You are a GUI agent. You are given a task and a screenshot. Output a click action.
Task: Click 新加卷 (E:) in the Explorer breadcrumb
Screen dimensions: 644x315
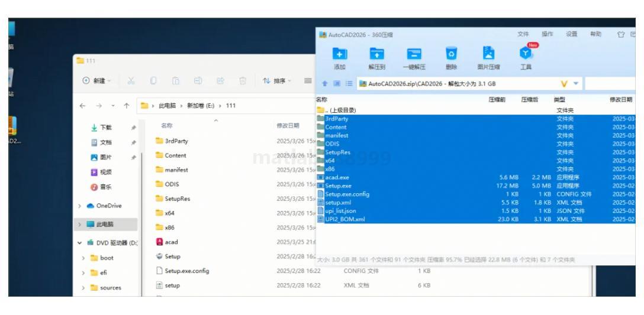coord(201,106)
